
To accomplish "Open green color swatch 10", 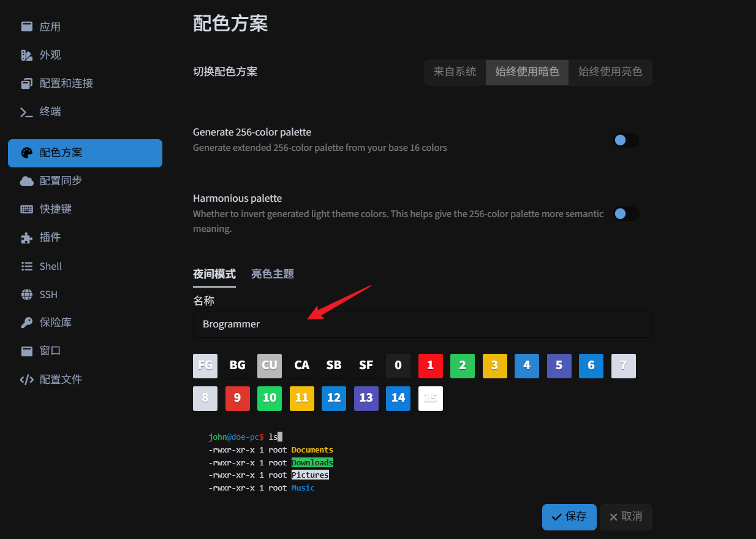I will [270, 398].
